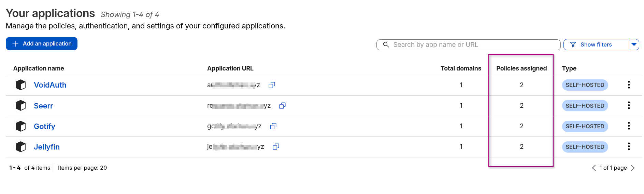Copy the Gotify application URL
This screenshot has width=644, height=194.
[273, 126]
